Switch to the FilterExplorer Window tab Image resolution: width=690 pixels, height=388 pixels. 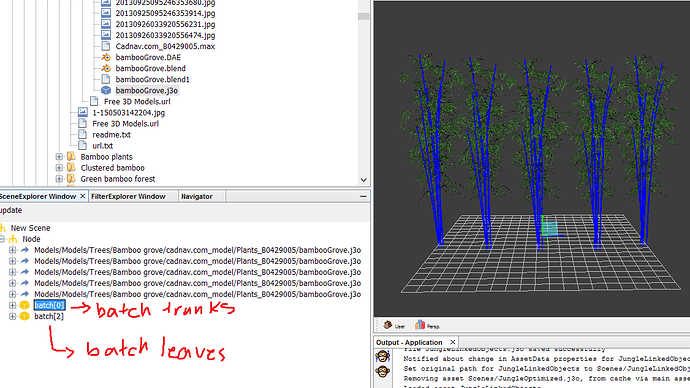(x=128, y=196)
